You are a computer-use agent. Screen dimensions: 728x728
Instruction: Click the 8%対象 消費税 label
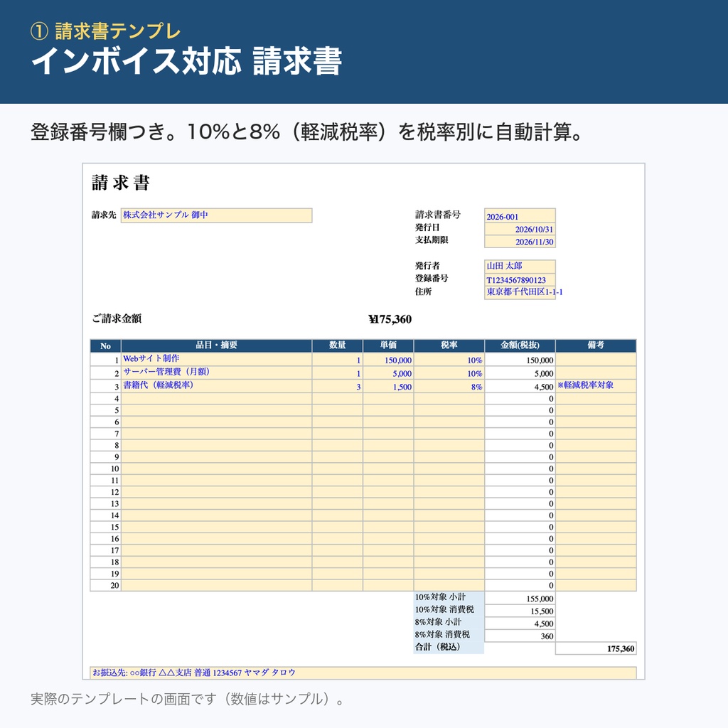pos(449,635)
